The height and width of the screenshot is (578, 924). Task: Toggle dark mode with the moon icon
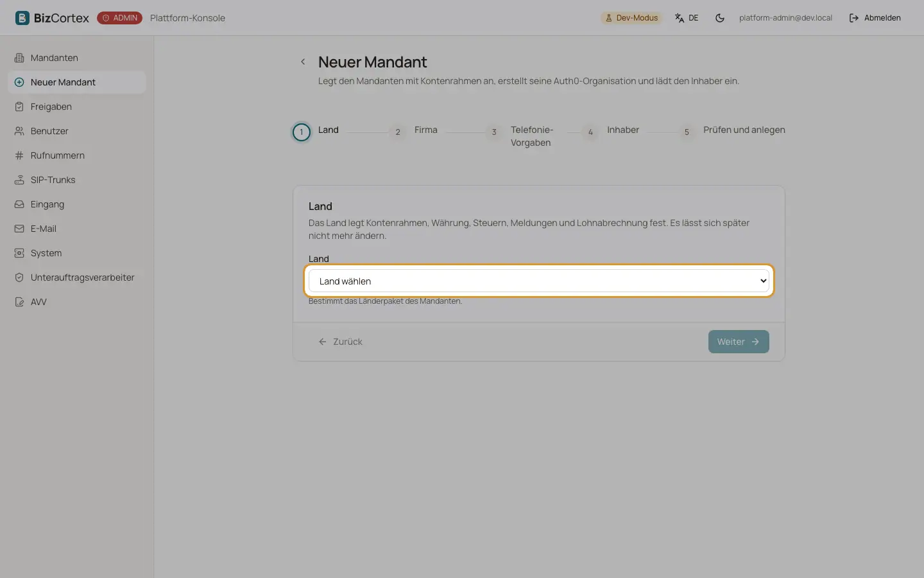coord(720,18)
